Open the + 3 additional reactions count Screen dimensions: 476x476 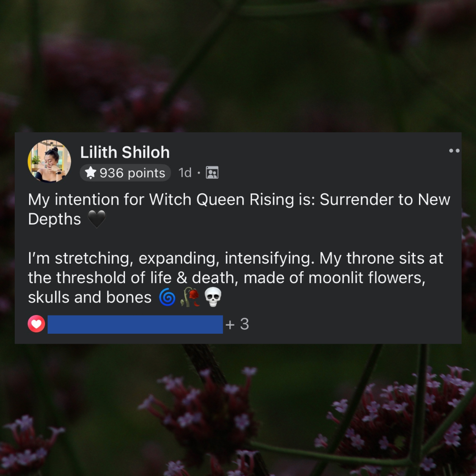(237, 324)
